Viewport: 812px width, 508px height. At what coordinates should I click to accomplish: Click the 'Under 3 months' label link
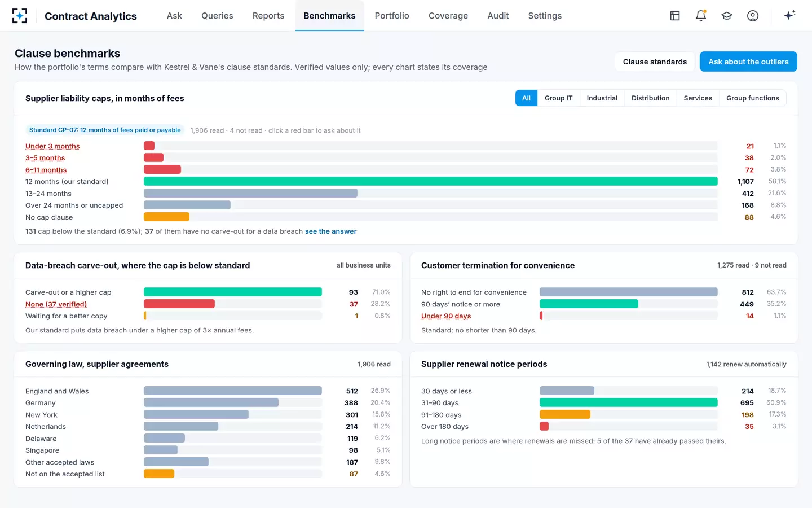pos(52,146)
